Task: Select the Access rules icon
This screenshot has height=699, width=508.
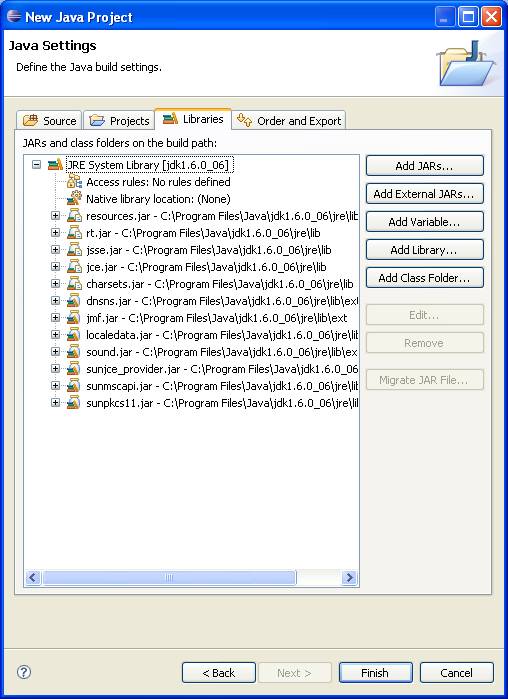Action: point(74,182)
